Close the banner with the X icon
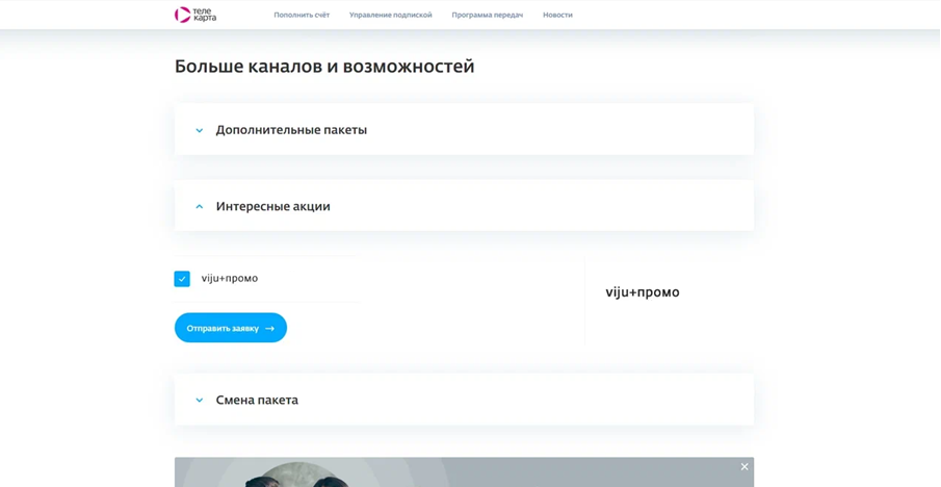The width and height of the screenshot is (941, 487). click(x=744, y=467)
